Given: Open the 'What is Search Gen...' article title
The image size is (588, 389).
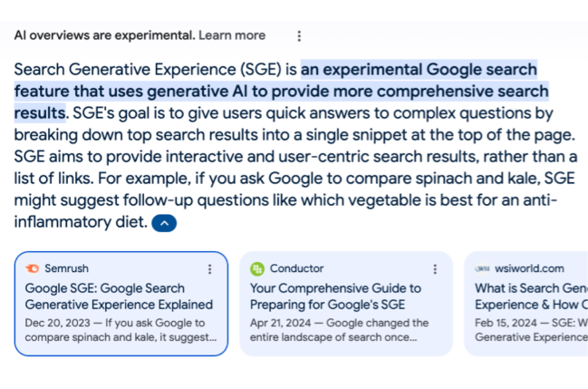Looking at the screenshot, I should 532,297.
